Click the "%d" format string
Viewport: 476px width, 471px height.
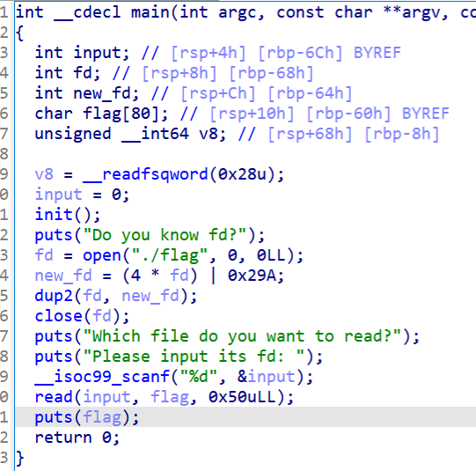tap(199, 377)
